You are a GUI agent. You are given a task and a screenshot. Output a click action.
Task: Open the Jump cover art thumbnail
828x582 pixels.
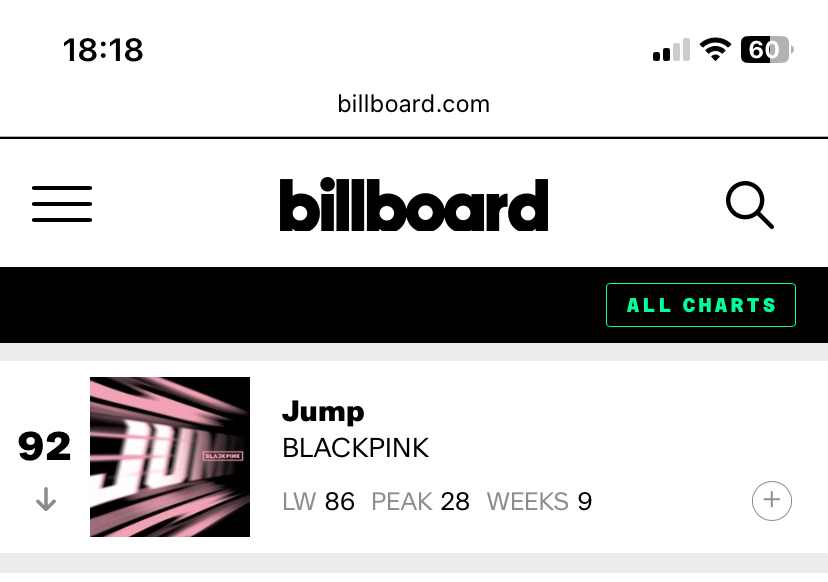170,457
